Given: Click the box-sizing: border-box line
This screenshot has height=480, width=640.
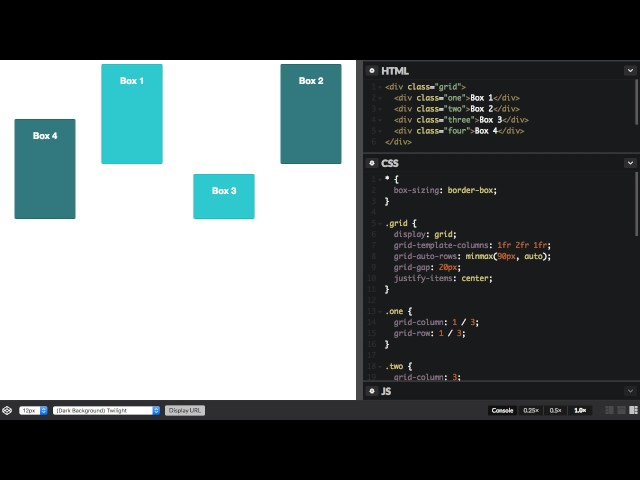Looking at the screenshot, I should point(445,190).
